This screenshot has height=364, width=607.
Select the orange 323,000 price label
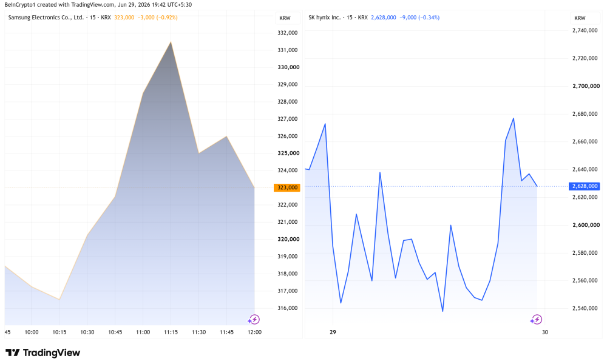click(x=287, y=187)
